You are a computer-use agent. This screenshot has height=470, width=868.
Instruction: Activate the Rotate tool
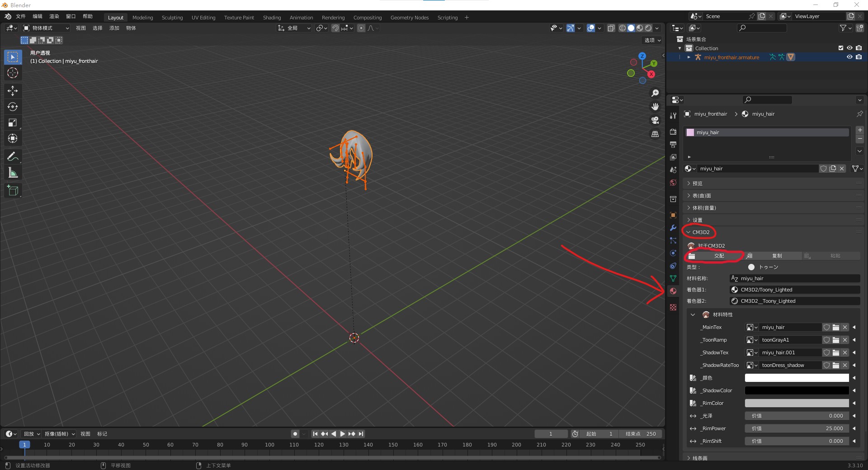point(13,107)
